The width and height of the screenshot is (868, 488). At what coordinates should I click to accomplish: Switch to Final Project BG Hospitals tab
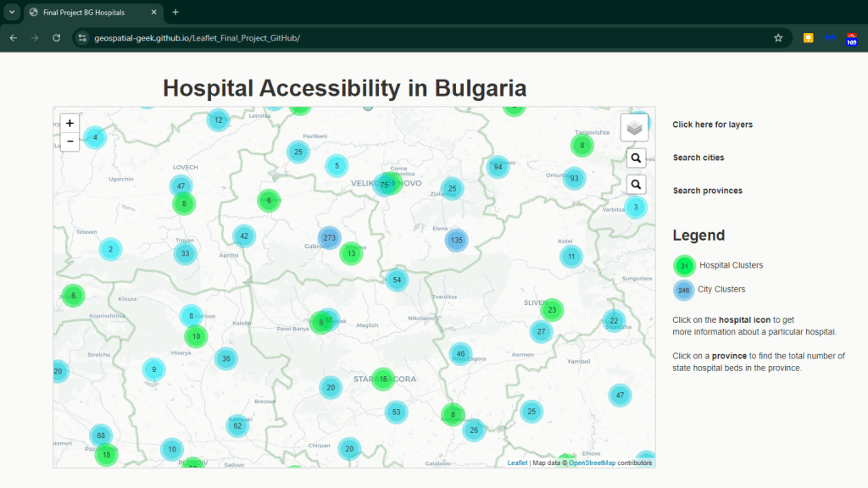click(89, 13)
